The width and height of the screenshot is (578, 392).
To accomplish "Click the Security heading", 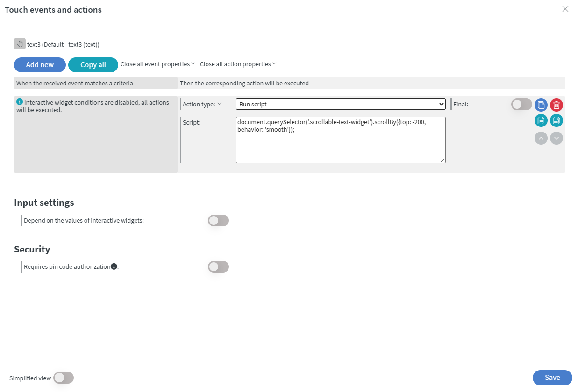I will click(32, 249).
